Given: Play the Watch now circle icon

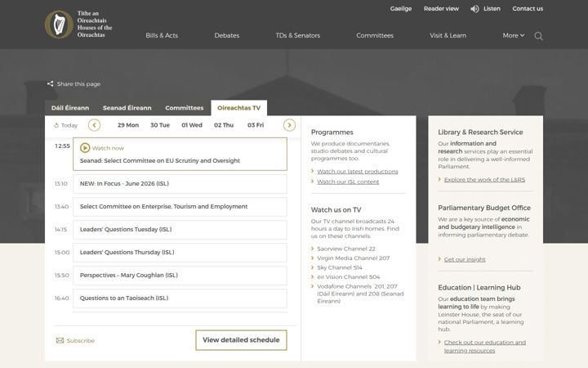Looking at the screenshot, I should coord(85,148).
